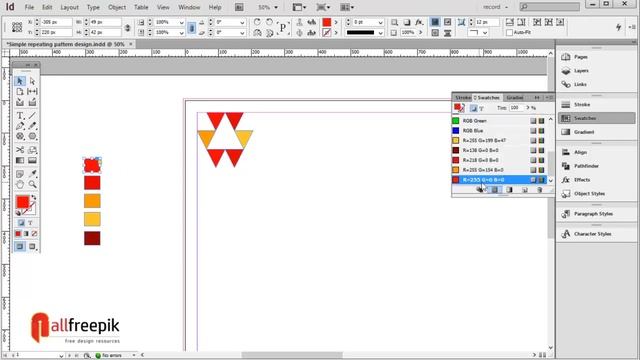Image resolution: width=640 pixels, height=360 pixels.
Task: Toggle Preview view mode in toolbox
Action: pos(32,247)
